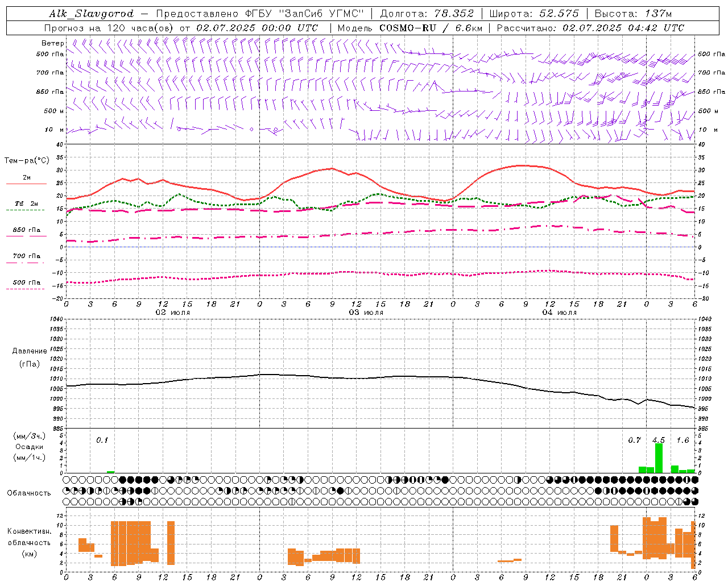728x582 pixels.
Task: Click the 2м temperature legend label
Action: coord(27,178)
